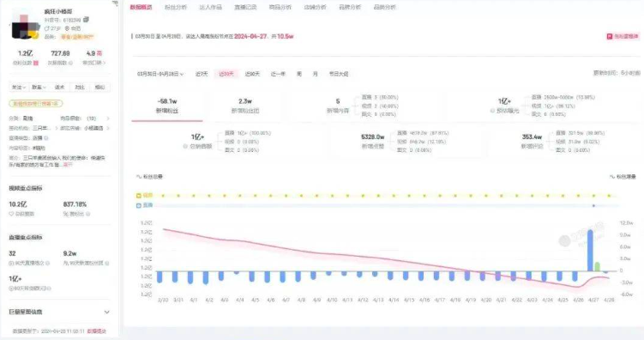The width and height of the screenshot is (644, 340).
Task: Click the pink link after the data update time
Action: pos(97,331)
